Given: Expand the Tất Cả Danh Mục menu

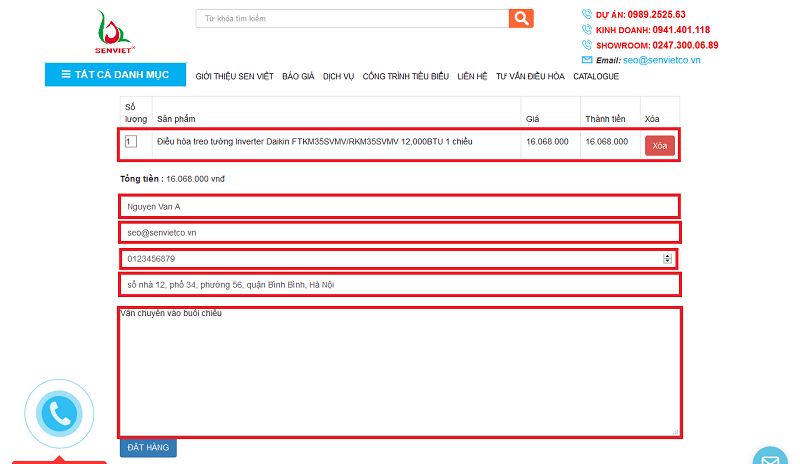Looking at the screenshot, I should coord(115,74).
